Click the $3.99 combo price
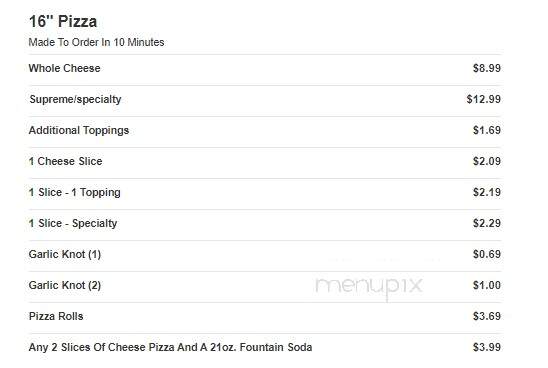Viewport: 548px width, 368px height. pyautogui.click(x=487, y=347)
